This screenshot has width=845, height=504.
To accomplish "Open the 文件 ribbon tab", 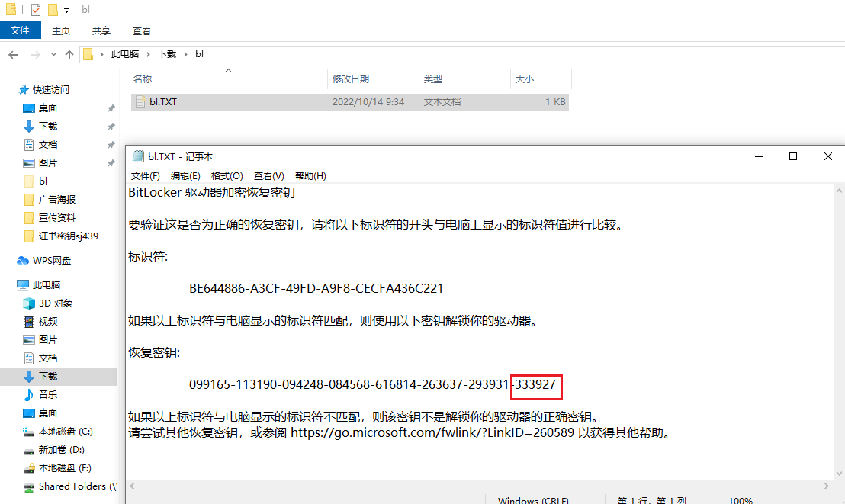I will click(20, 30).
